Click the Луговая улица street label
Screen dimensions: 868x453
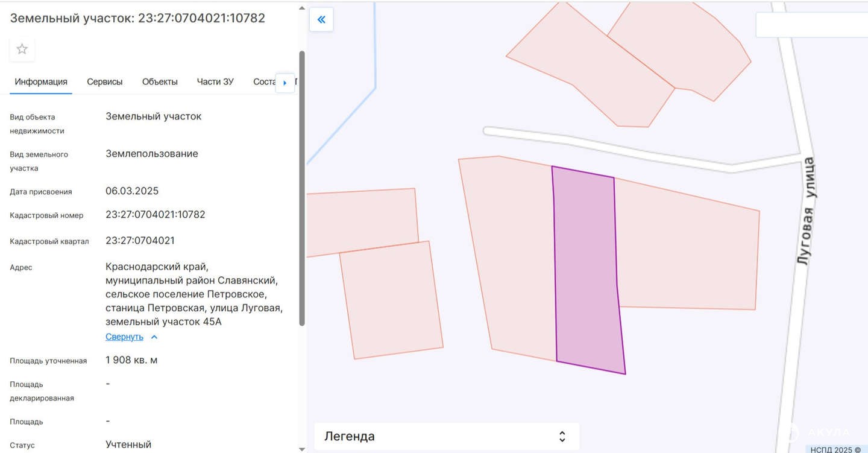click(805, 211)
